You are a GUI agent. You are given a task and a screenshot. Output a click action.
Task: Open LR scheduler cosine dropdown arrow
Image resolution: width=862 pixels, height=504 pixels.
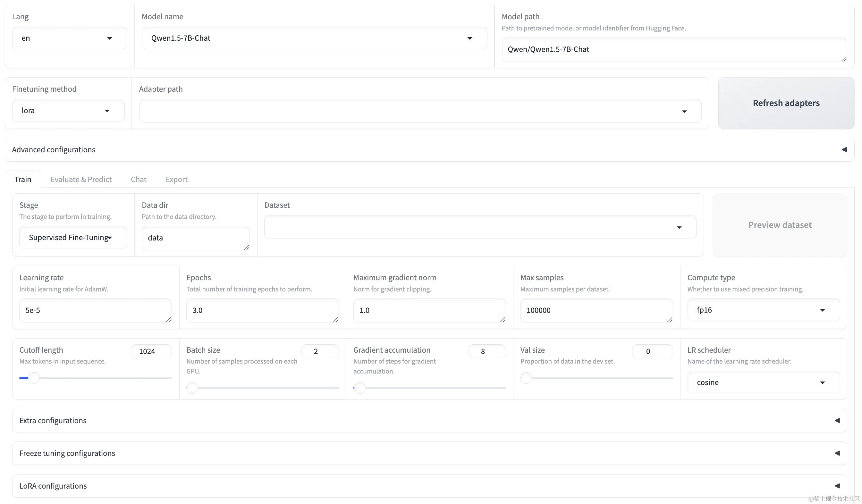pyautogui.click(x=822, y=382)
